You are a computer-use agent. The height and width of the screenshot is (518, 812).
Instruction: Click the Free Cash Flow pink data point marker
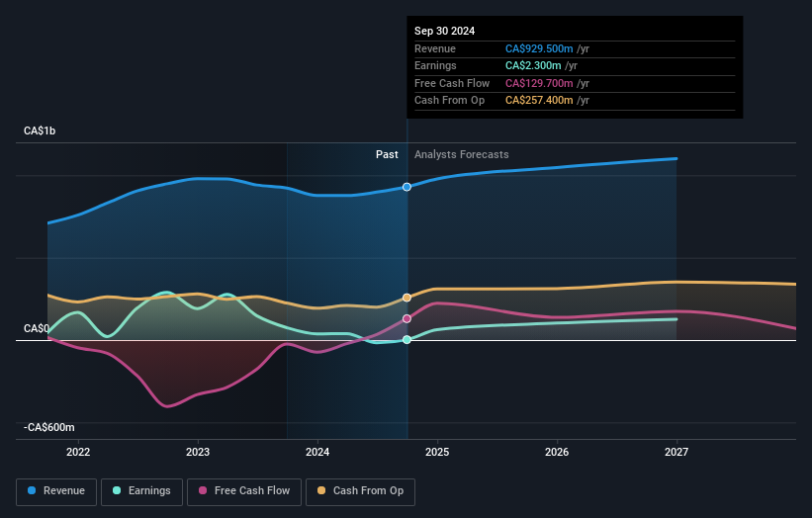pos(407,318)
